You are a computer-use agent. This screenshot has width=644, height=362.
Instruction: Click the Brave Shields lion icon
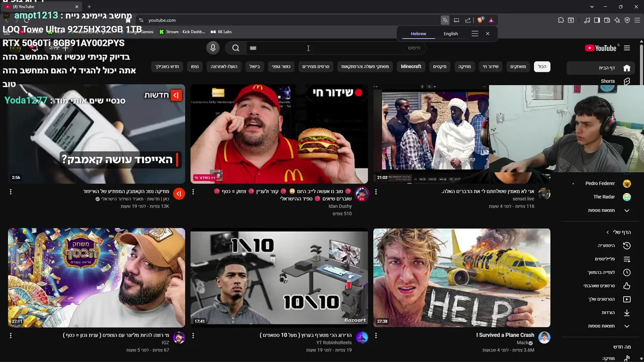[480, 20]
